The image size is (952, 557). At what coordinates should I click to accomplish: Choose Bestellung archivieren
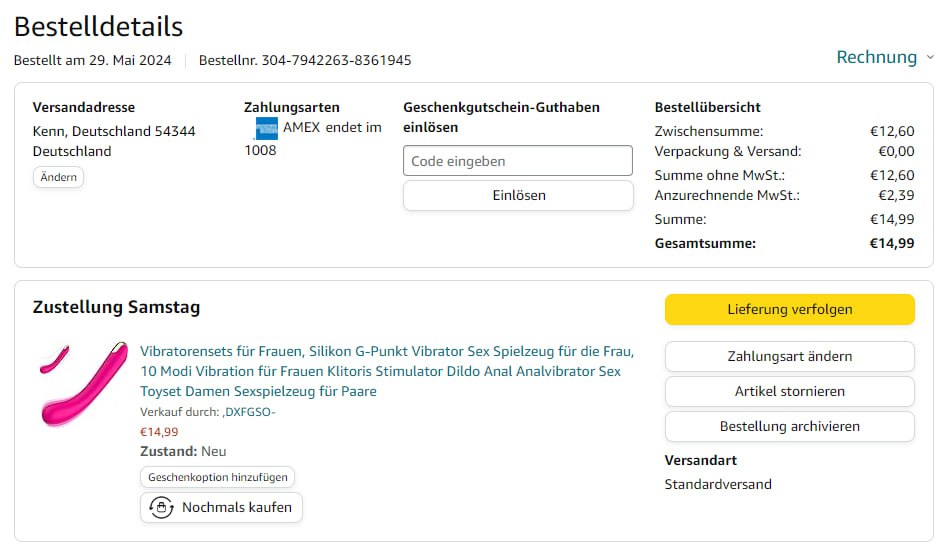[789, 427]
